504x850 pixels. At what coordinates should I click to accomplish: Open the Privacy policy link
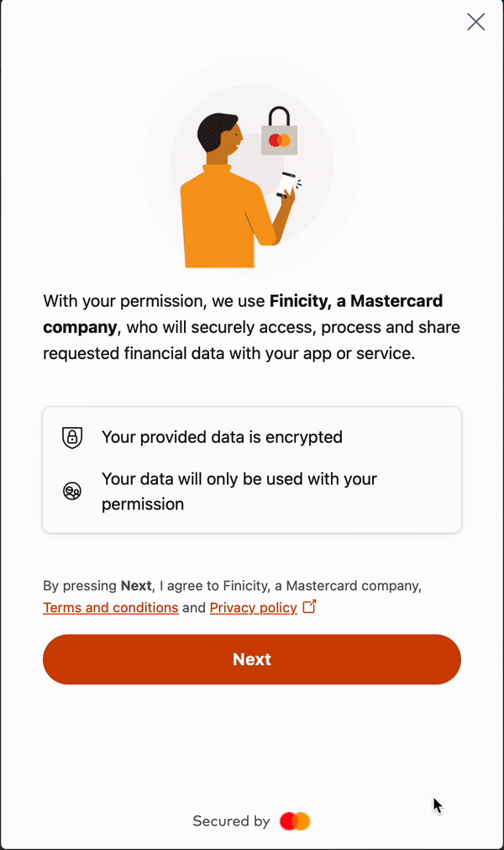click(253, 607)
